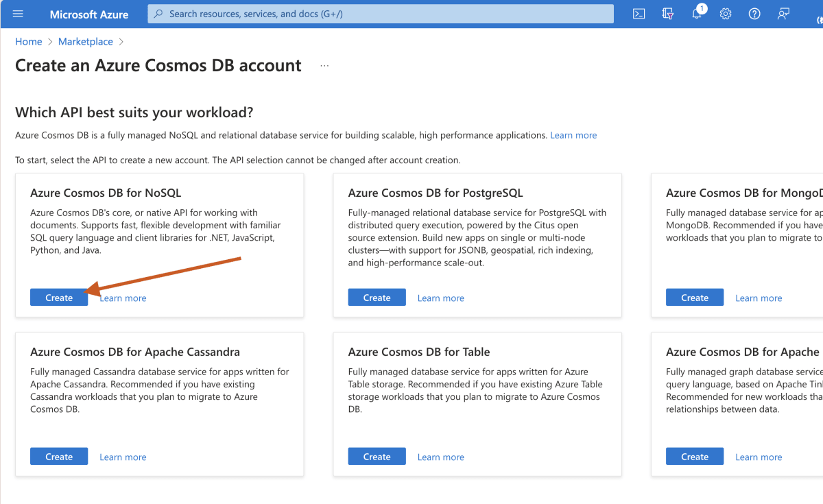Create Azure Cosmos DB for MongoDB account
The height and width of the screenshot is (504, 823).
point(695,298)
